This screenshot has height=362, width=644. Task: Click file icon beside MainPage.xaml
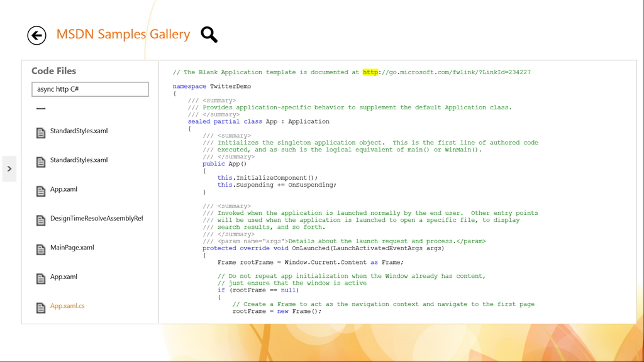[41, 249]
